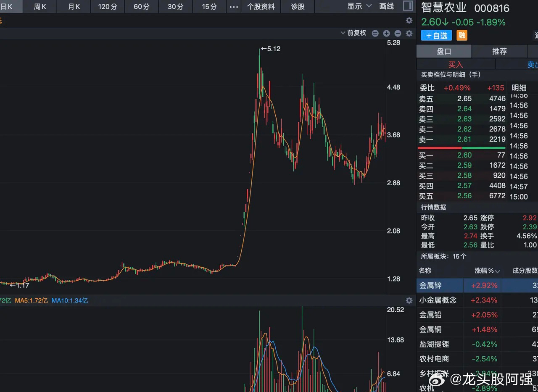The width and height of the screenshot is (538, 392).
Task: Click the 卖一 price 2.61
Action: [x=464, y=139]
